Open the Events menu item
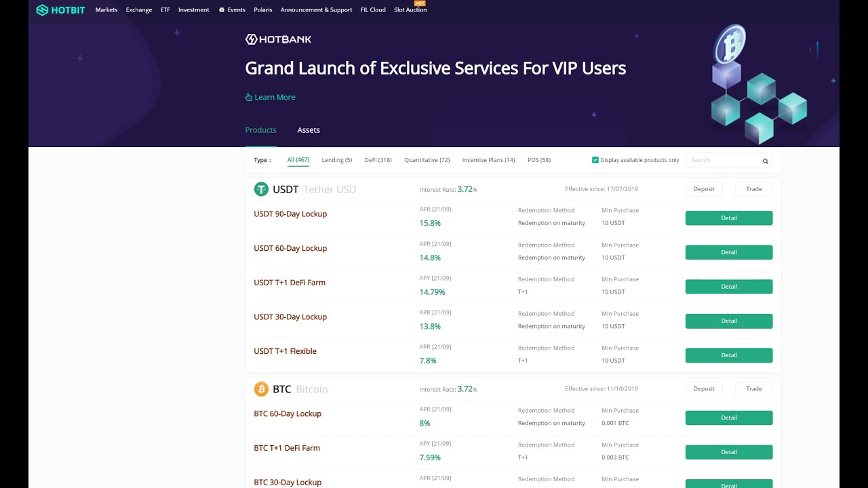This screenshot has width=868, height=488. click(237, 10)
